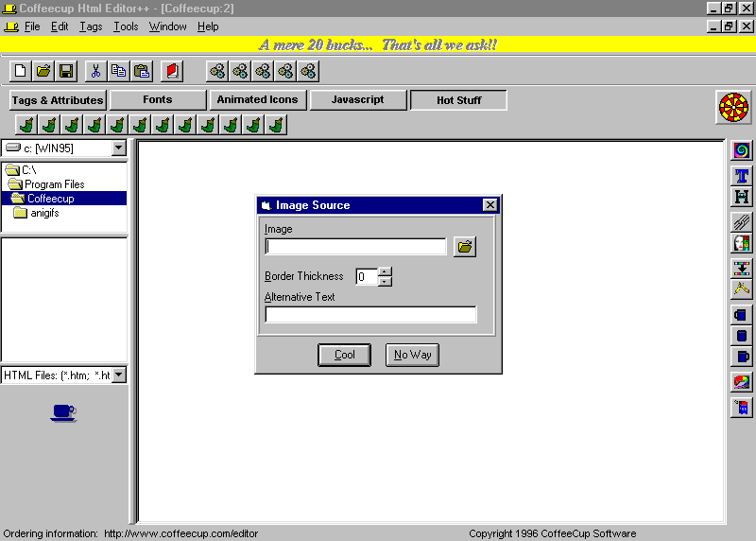Copy using the two-pages toolbar icon
The height and width of the screenshot is (541, 756).
[118, 71]
